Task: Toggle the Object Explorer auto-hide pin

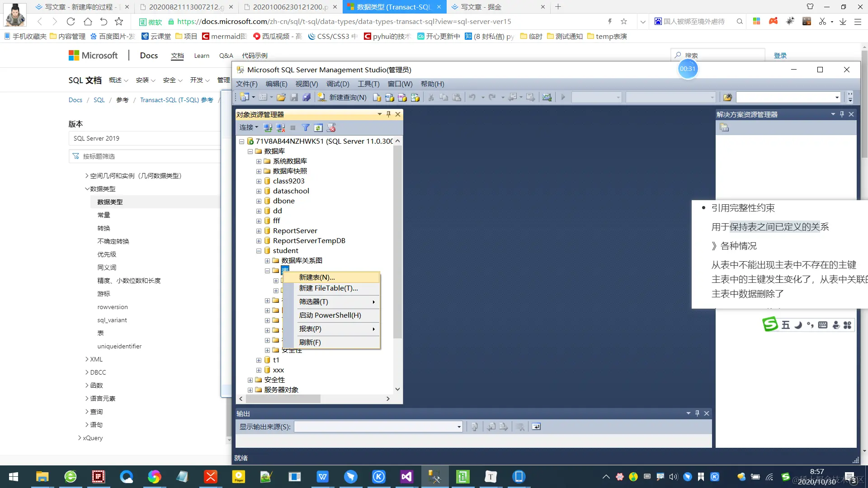Action: coord(388,114)
